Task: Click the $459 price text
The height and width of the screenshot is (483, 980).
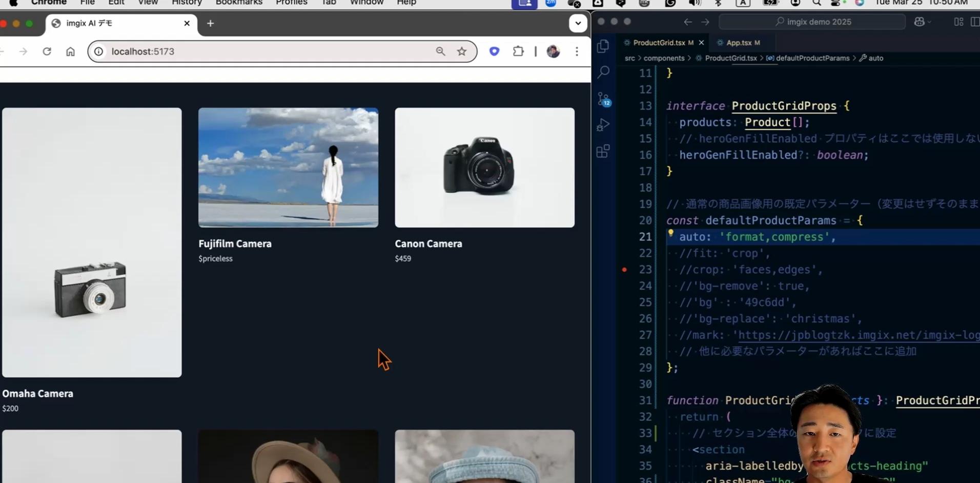Action: (x=403, y=258)
